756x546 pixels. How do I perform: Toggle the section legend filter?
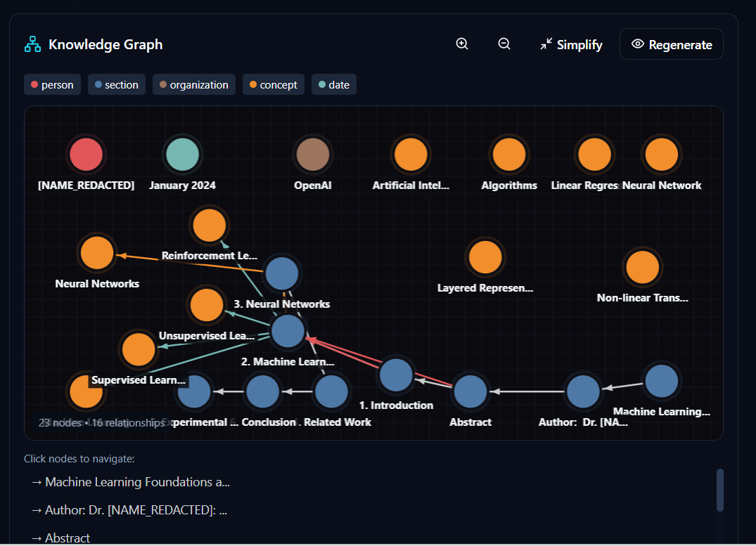coord(117,84)
